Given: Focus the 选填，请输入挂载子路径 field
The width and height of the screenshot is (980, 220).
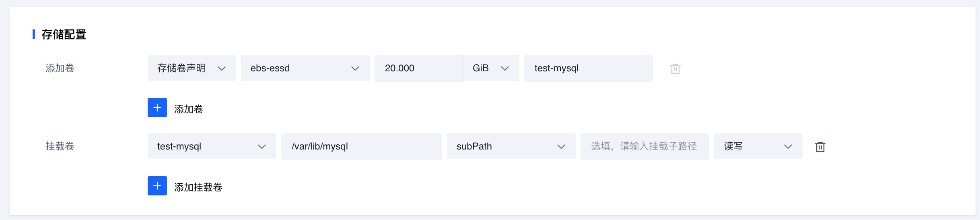Looking at the screenshot, I should click(645, 146).
